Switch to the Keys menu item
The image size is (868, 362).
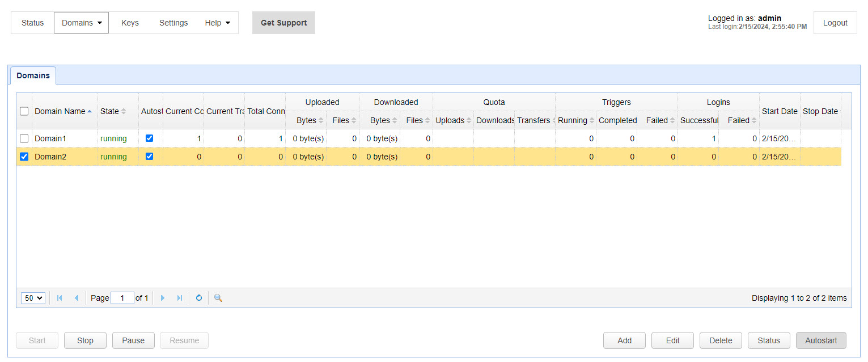click(x=130, y=22)
